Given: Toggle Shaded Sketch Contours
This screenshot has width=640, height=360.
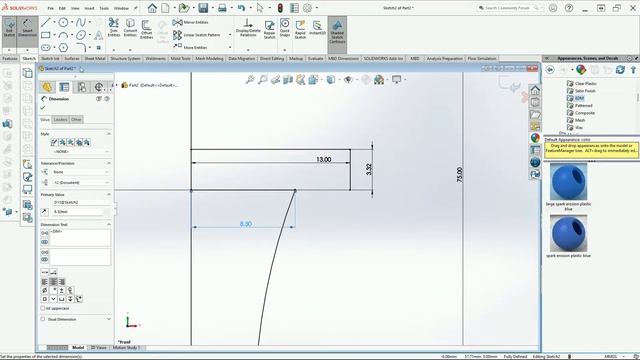Looking at the screenshot, I should pyautogui.click(x=337, y=34).
